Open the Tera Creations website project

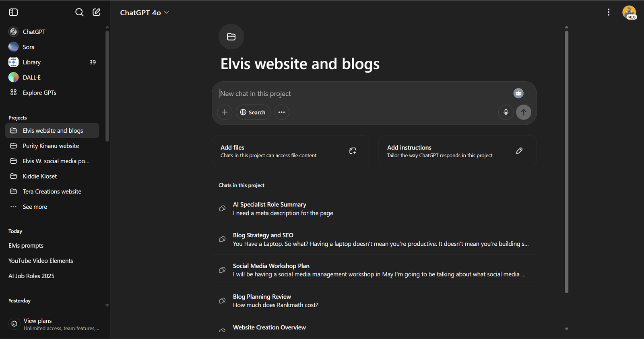(x=52, y=191)
